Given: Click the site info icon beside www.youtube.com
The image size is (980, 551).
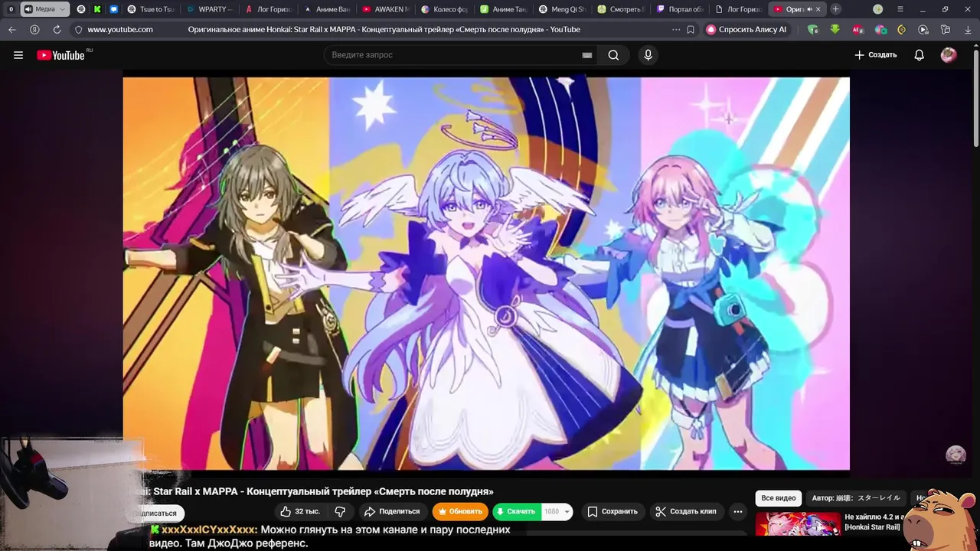Looking at the screenshot, I should tap(78, 30).
